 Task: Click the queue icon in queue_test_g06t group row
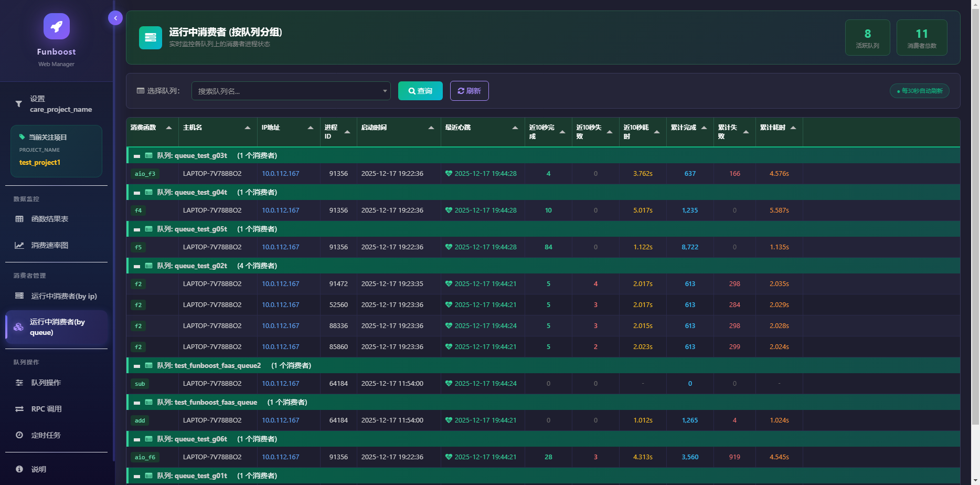(149, 439)
